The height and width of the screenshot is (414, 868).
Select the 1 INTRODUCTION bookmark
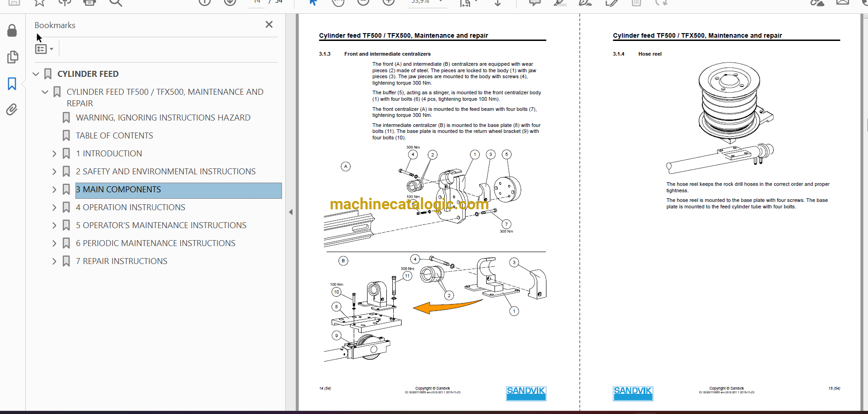tap(109, 154)
